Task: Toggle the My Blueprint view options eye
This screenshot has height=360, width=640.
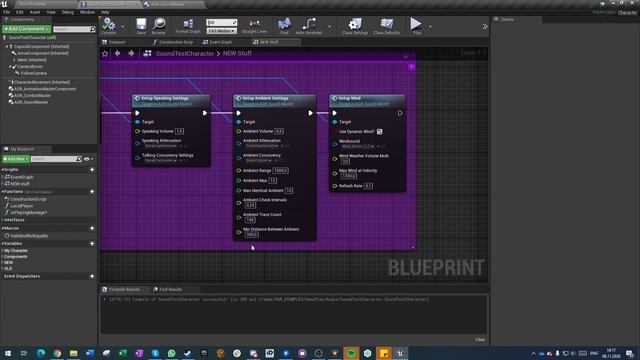Action: coord(87,159)
